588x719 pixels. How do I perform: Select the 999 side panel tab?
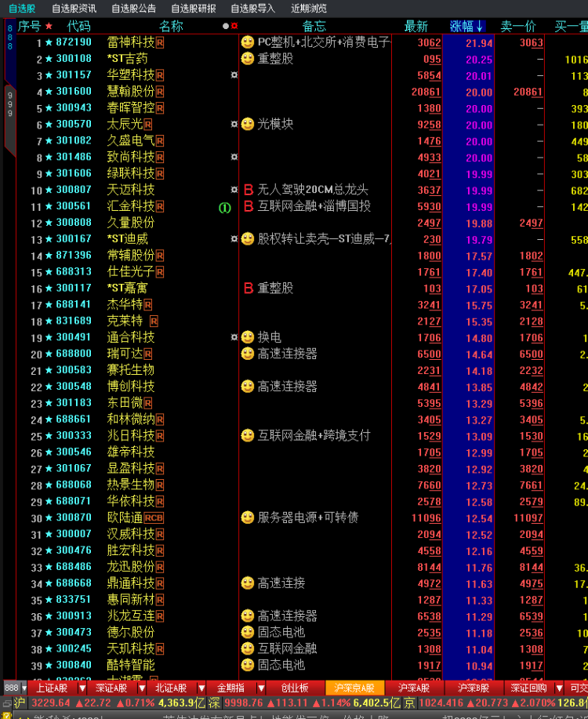click(x=9, y=104)
